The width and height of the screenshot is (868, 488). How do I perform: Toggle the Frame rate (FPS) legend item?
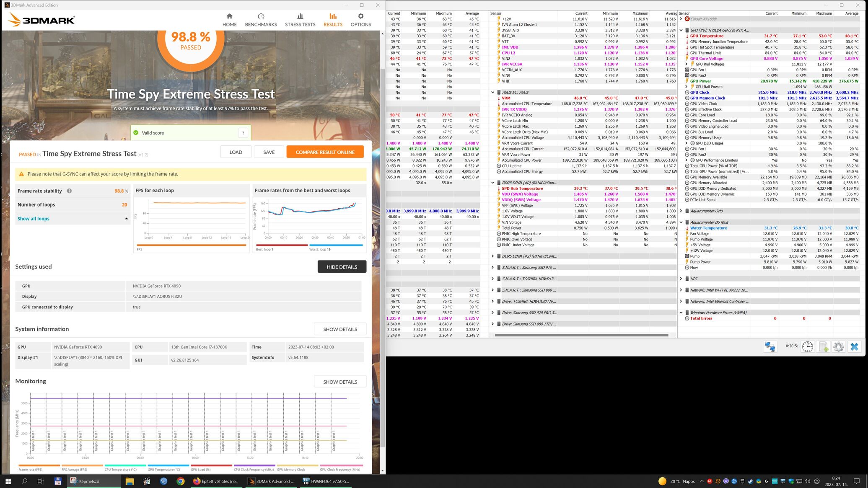tap(39, 467)
